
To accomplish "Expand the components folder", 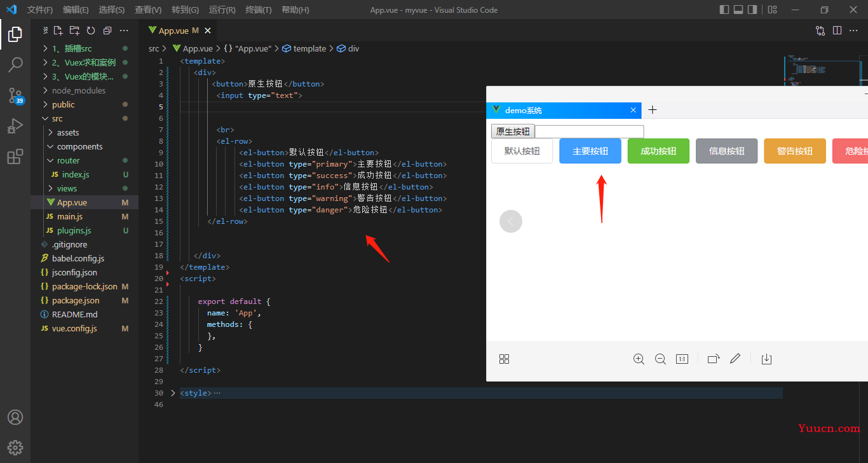I will coord(85,146).
